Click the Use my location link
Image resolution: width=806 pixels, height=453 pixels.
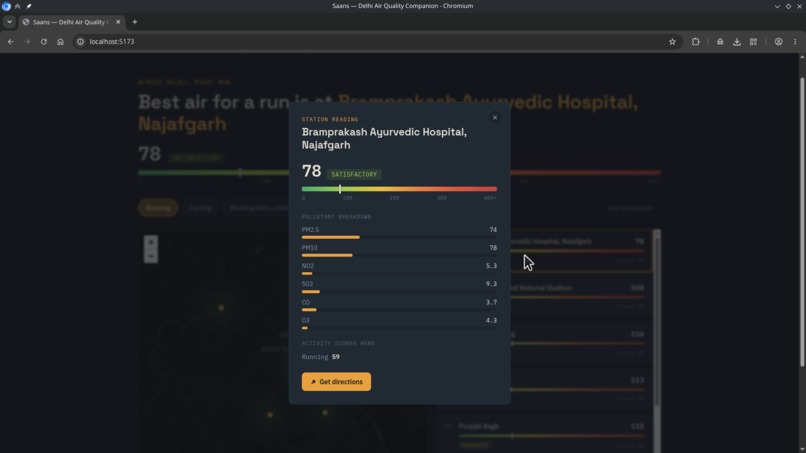(630, 208)
